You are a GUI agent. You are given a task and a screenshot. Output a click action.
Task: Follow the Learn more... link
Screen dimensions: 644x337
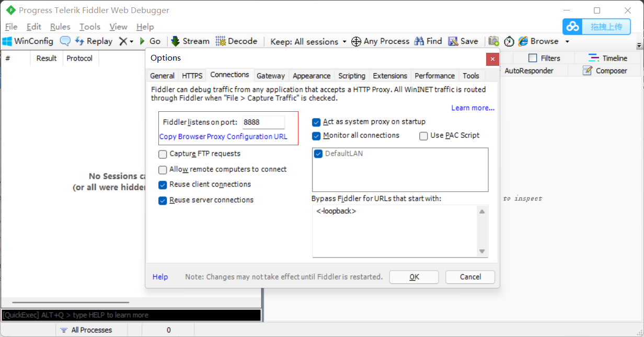473,108
